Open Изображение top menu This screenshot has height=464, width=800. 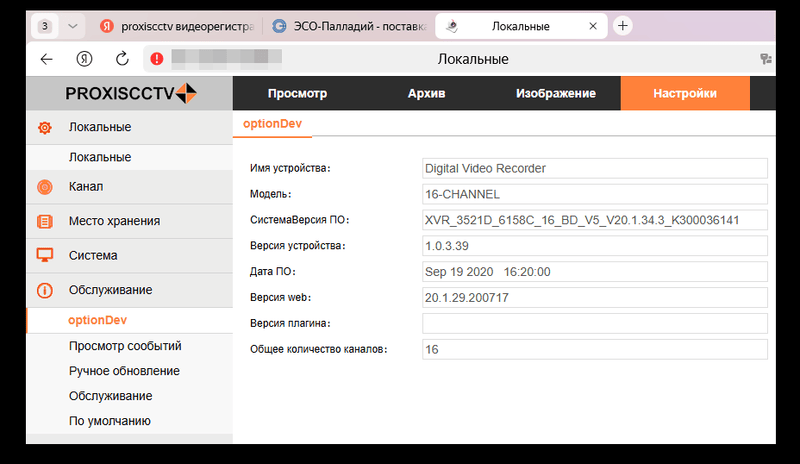coord(556,93)
